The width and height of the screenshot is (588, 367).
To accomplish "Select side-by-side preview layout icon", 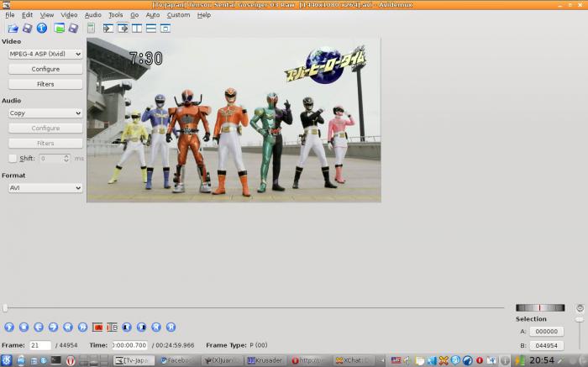I will pos(137,28).
